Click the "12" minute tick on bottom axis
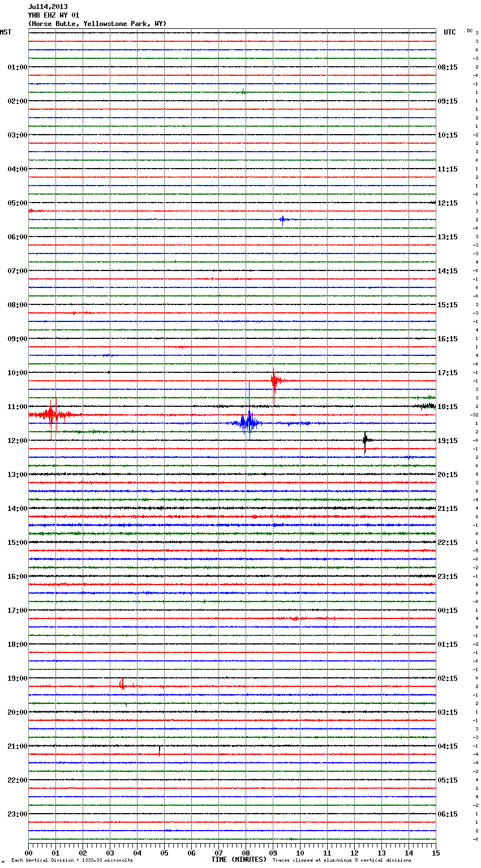 [354, 853]
